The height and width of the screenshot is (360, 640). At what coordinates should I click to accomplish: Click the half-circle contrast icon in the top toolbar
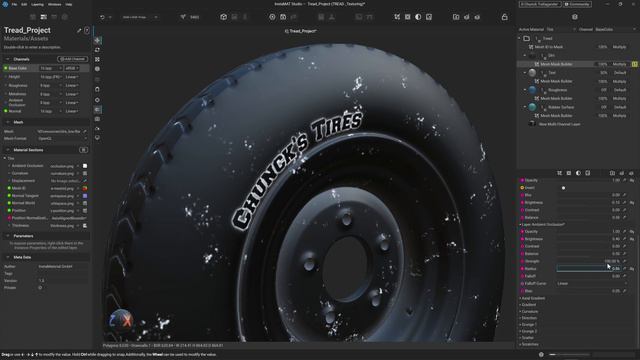[418, 17]
